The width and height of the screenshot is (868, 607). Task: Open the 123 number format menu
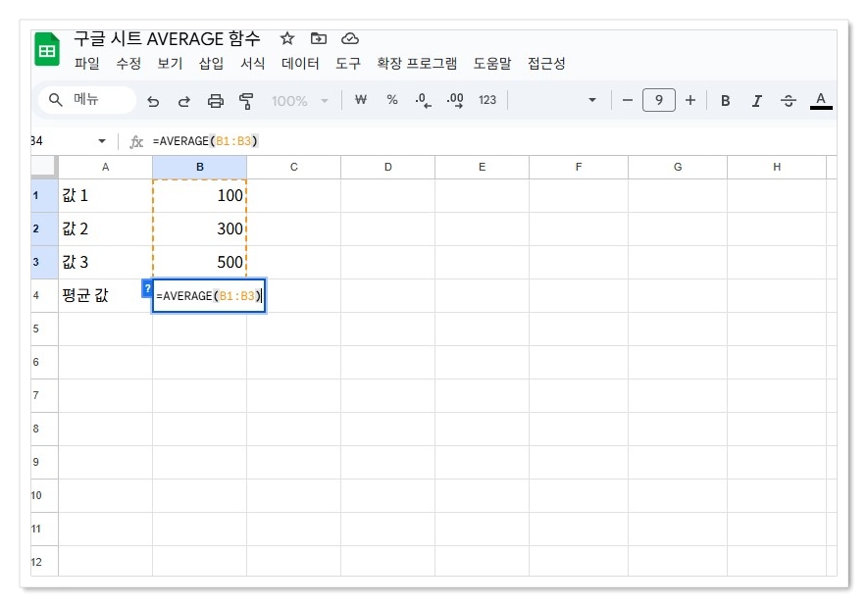point(487,100)
